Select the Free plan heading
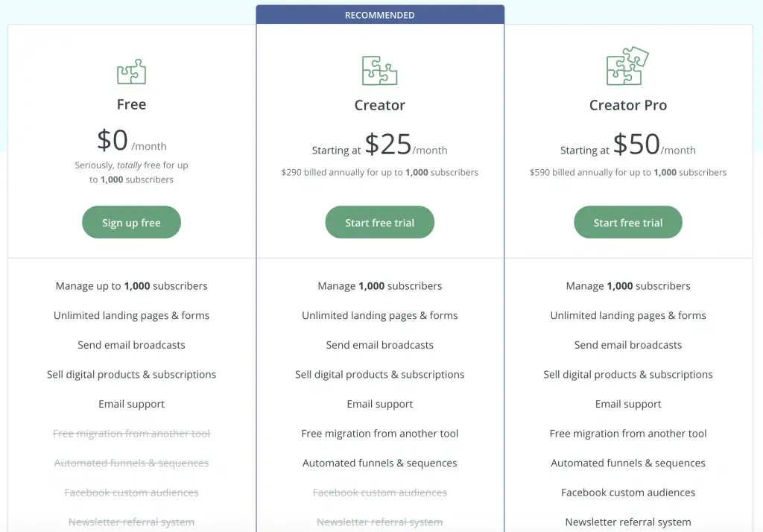The image size is (763, 532). pyautogui.click(x=131, y=104)
